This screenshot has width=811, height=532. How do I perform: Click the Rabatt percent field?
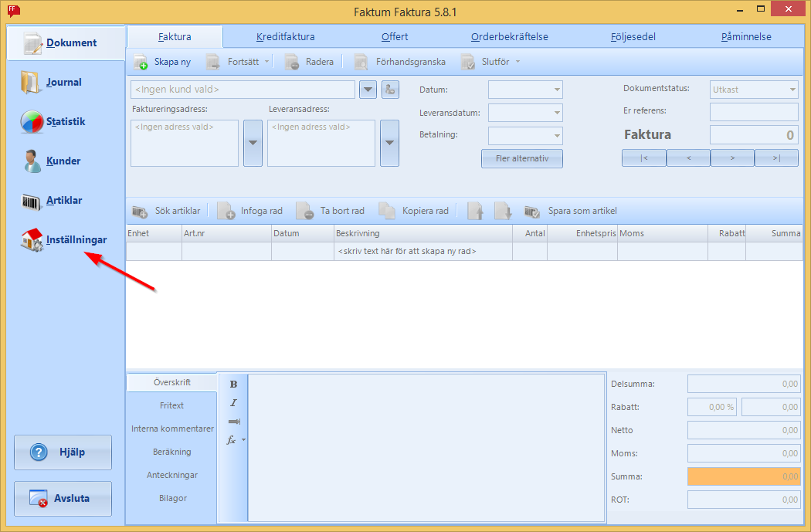point(712,408)
